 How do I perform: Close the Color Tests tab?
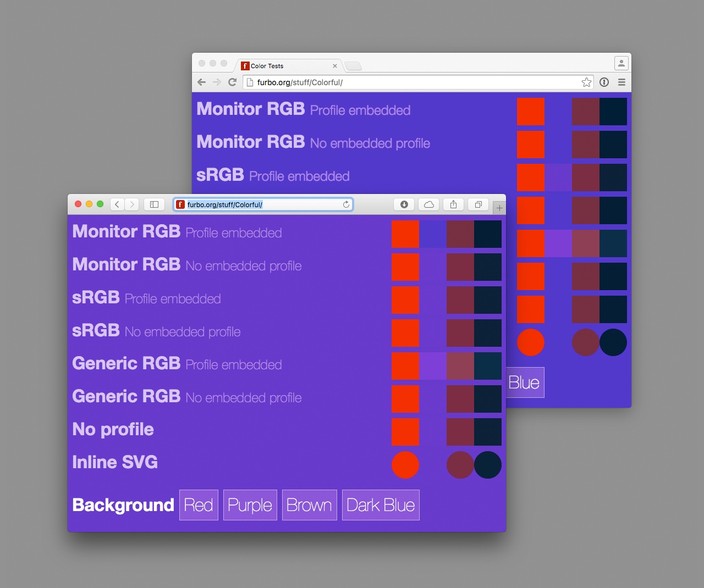coord(335,66)
